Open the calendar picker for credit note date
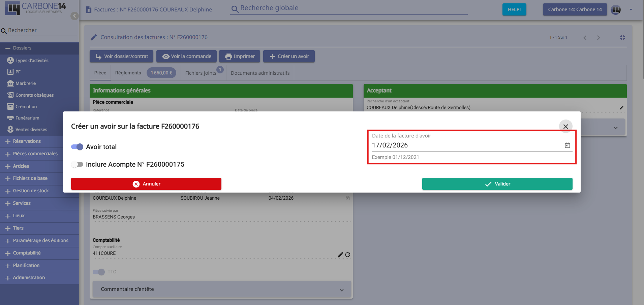This screenshot has height=305, width=644. [567, 145]
